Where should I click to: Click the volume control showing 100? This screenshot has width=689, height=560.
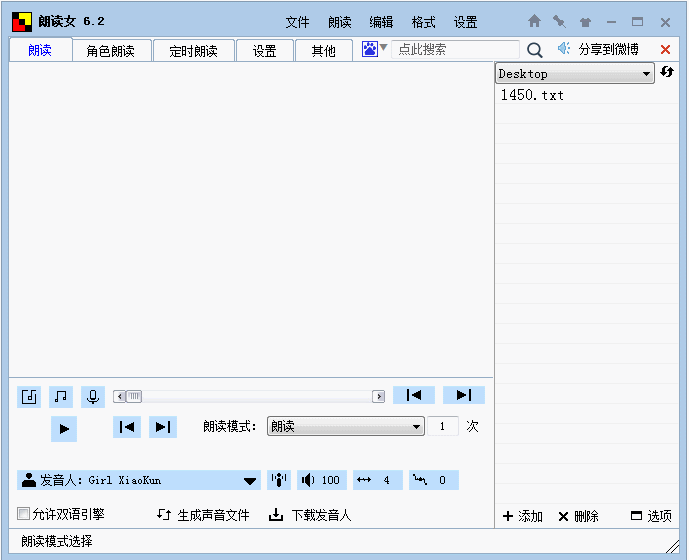321,480
